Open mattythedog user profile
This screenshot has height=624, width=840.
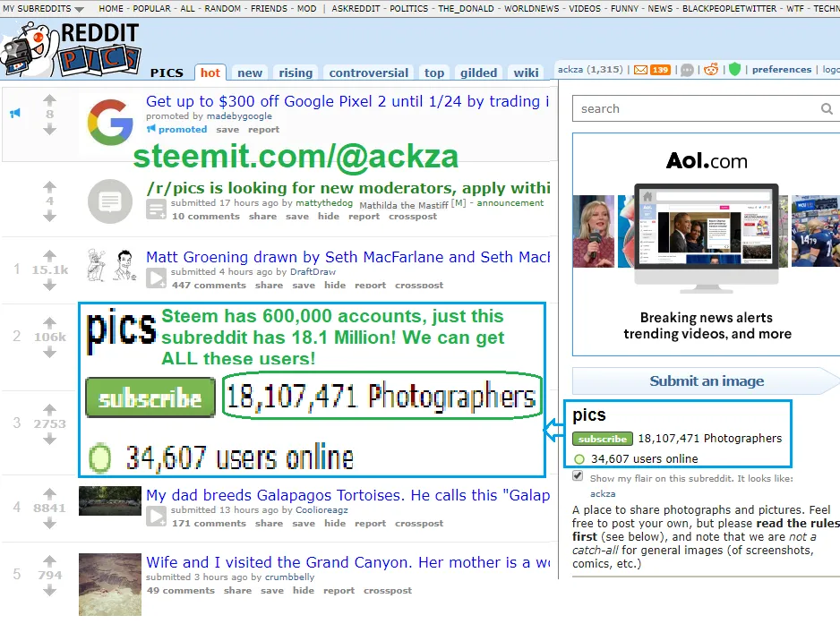click(x=324, y=203)
